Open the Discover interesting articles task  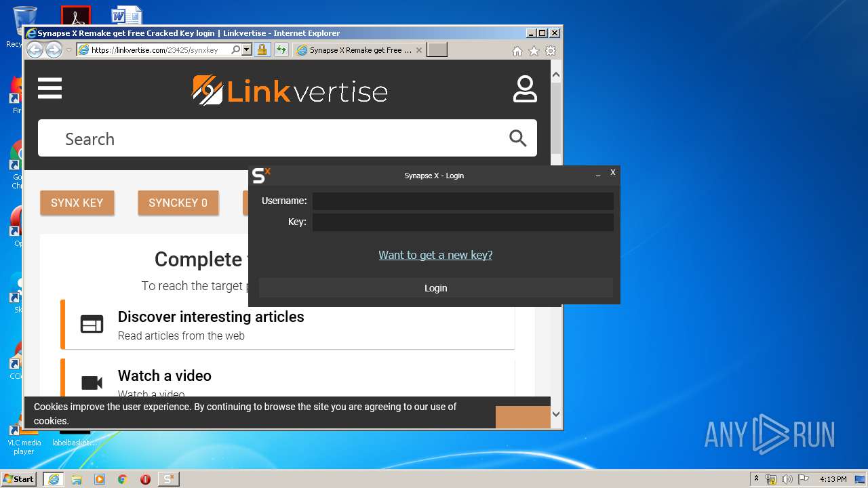coord(288,325)
